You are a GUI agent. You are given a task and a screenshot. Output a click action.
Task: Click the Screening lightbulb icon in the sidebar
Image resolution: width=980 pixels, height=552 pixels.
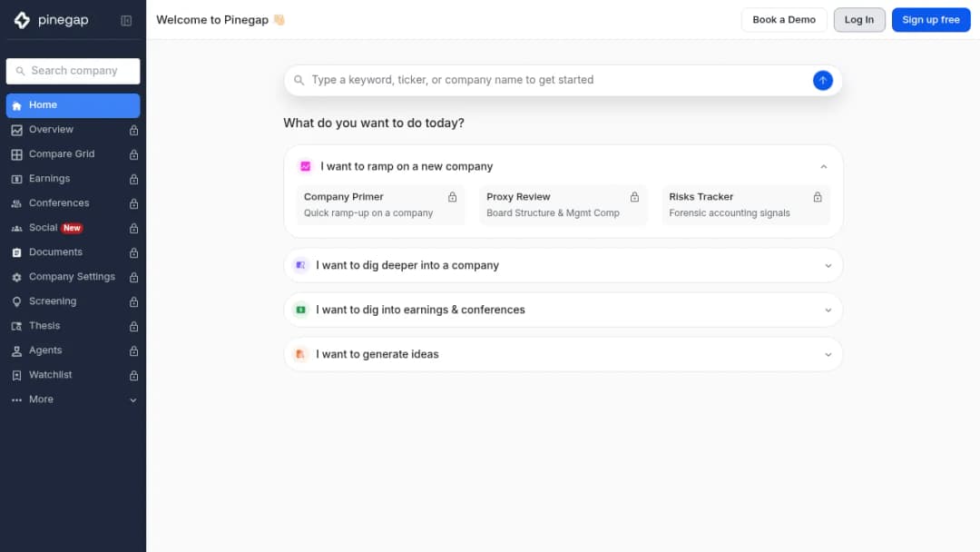17,301
